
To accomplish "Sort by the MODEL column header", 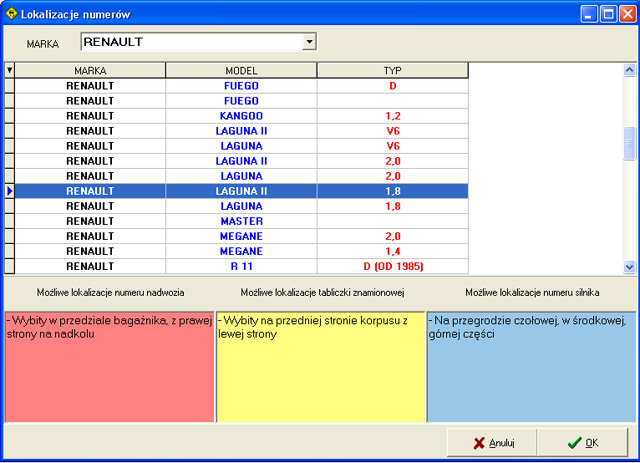I will click(241, 71).
